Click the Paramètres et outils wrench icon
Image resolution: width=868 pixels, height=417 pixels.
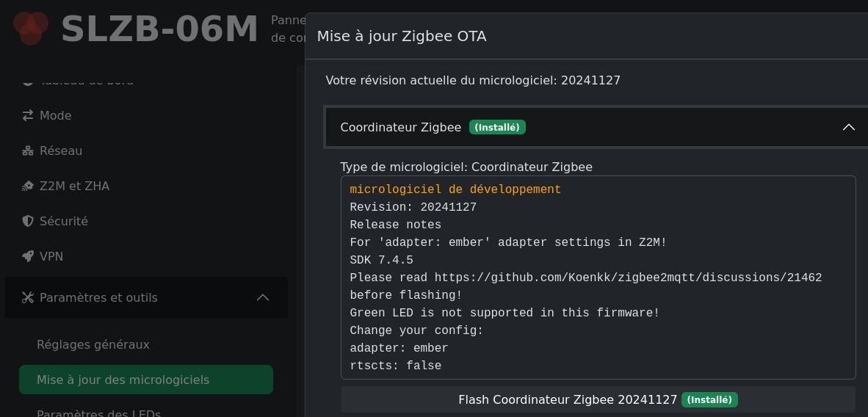(x=28, y=297)
